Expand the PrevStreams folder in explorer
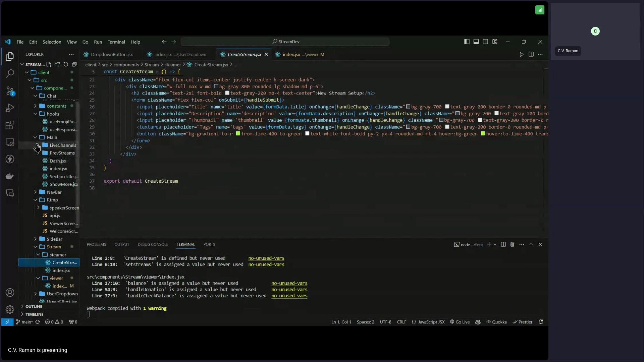 coord(61,153)
